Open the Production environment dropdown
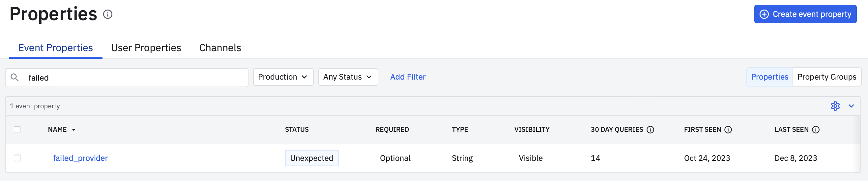868x181 pixels. click(x=283, y=77)
